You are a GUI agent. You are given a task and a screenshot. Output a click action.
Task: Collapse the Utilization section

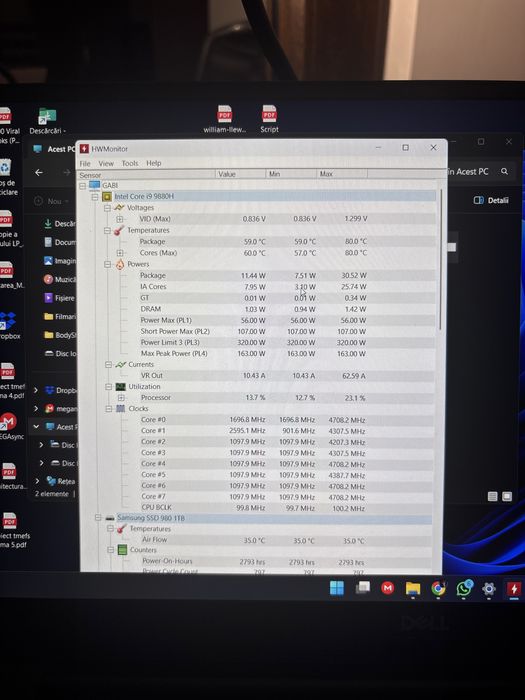click(108, 387)
